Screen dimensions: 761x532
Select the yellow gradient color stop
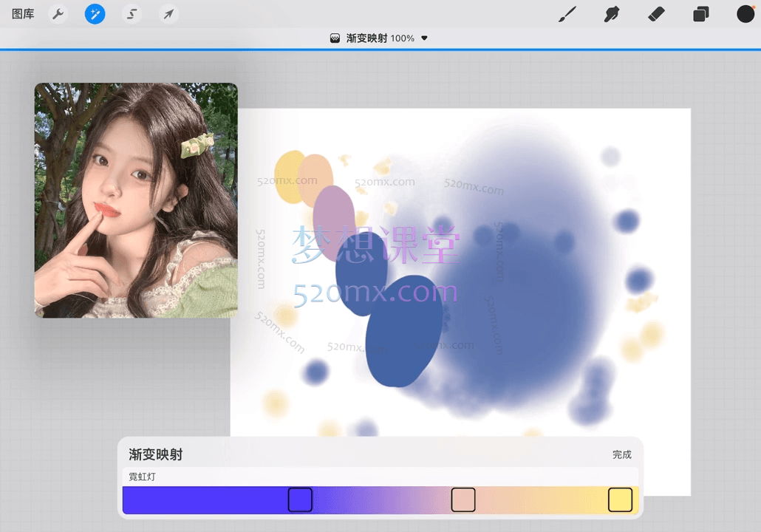(620, 499)
